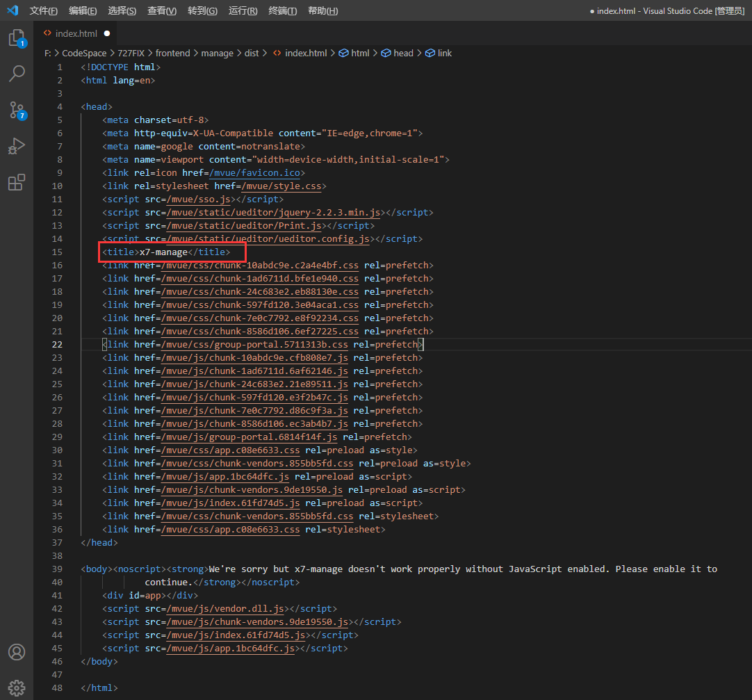The width and height of the screenshot is (752, 700).
Task: Expand the 'frontend' breadcrumb
Action: [x=172, y=53]
